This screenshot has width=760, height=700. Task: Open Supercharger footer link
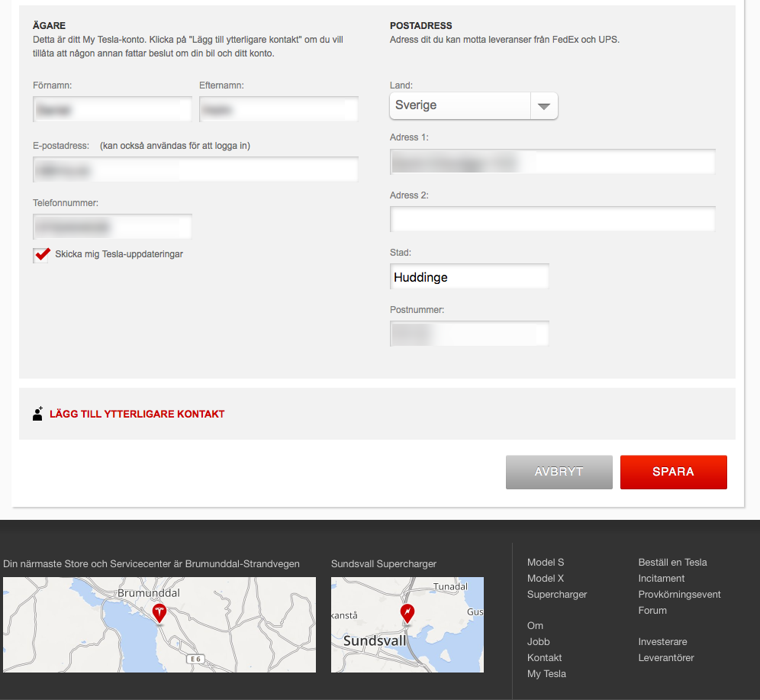[557, 595]
